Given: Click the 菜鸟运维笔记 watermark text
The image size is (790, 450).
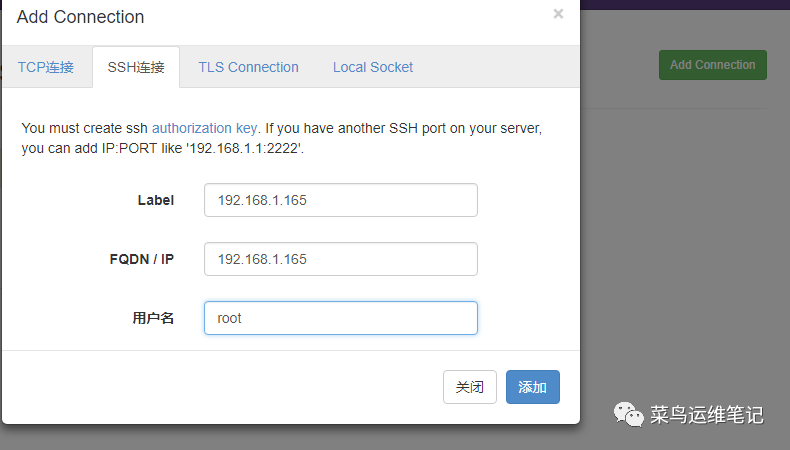Looking at the screenshot, I should click(x=706, y=415).
